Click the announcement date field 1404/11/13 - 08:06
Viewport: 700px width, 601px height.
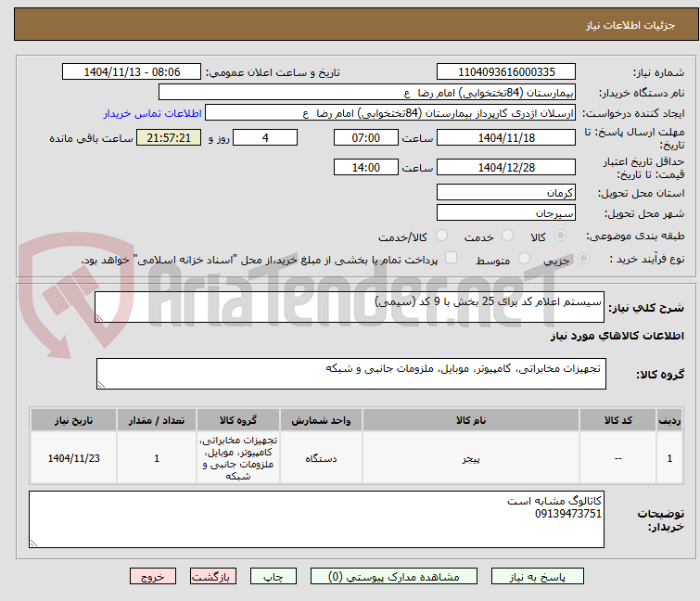pos(132,72)
